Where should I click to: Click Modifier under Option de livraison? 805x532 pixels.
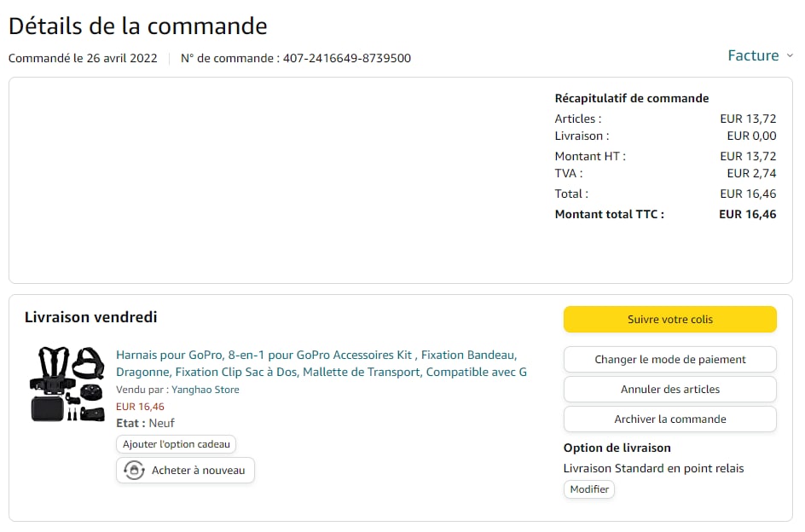[589, 489]
